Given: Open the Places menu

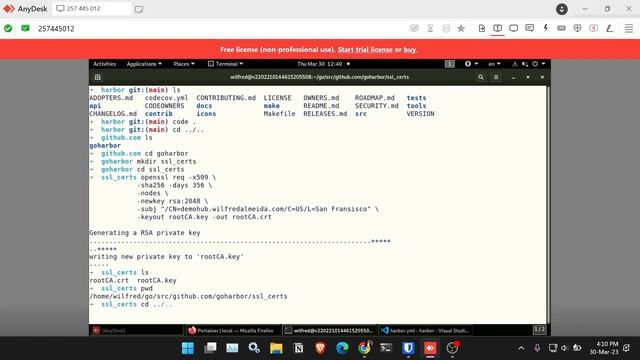Looking at the screenshot, I should coord(184,64).
